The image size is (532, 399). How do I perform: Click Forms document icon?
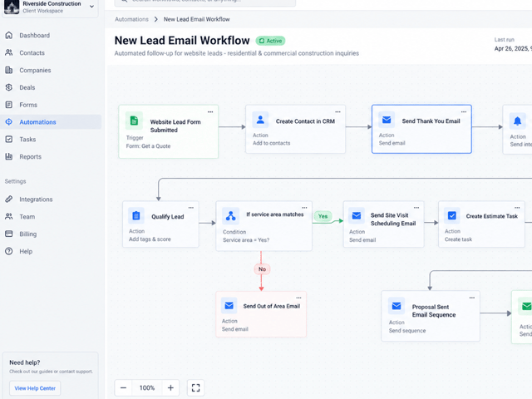9,105
